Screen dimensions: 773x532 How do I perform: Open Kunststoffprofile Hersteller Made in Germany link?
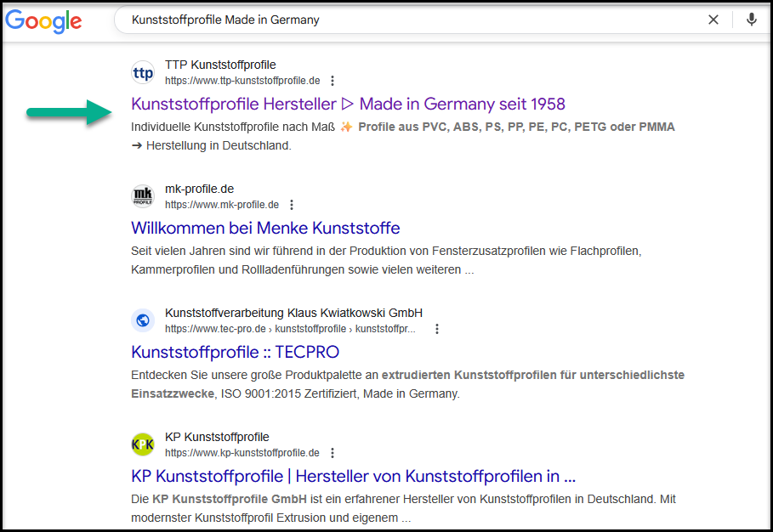click(348, 104)
